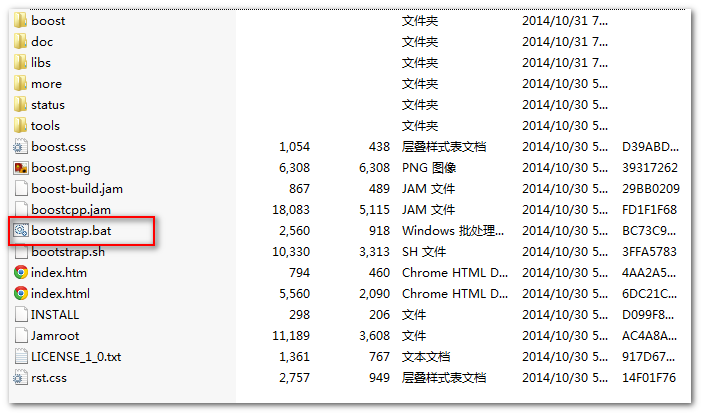Click the size value 10,330
This screenshot has height=413, width=701.
point(291,252)
